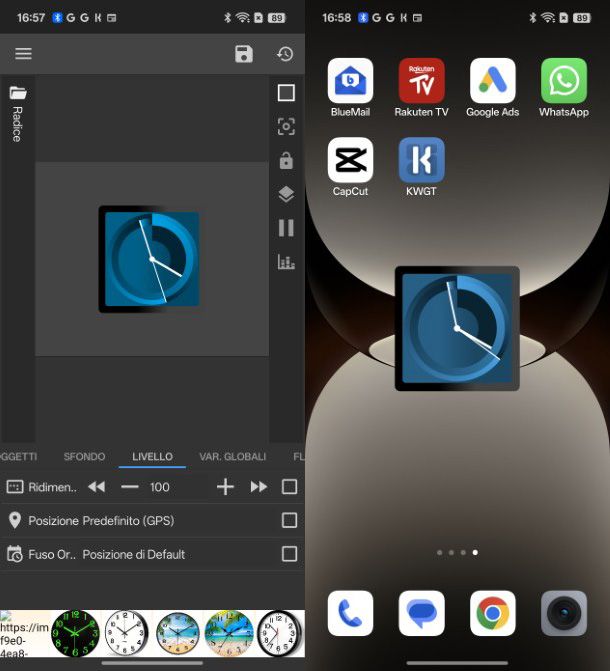
Task: Open the history restore icon
Action: tap(285, 54)
